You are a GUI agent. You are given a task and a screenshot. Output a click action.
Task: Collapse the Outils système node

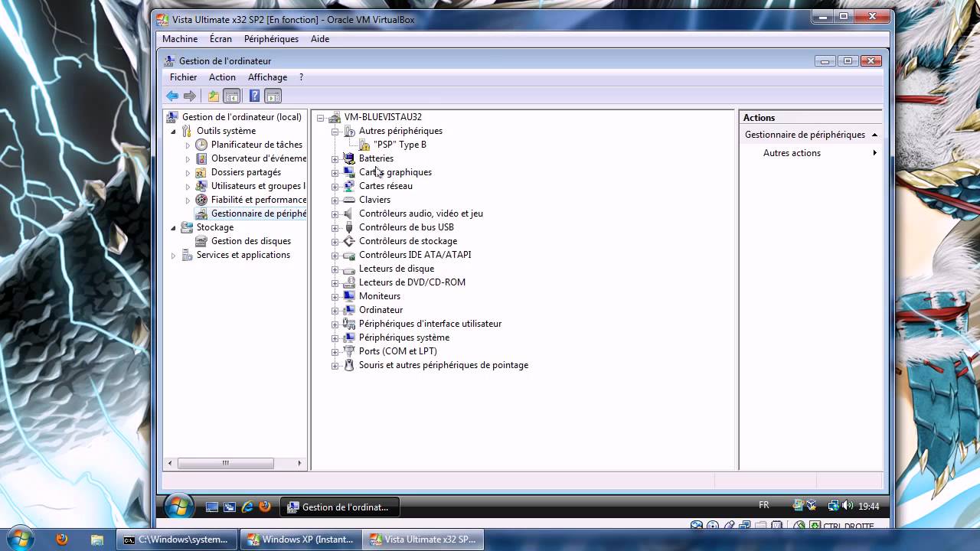point(173,131)
